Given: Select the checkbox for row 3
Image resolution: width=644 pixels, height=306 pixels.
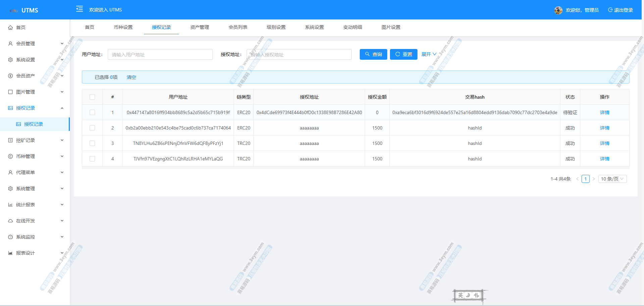Looking at the screenshot, I should tap(92, 143).
